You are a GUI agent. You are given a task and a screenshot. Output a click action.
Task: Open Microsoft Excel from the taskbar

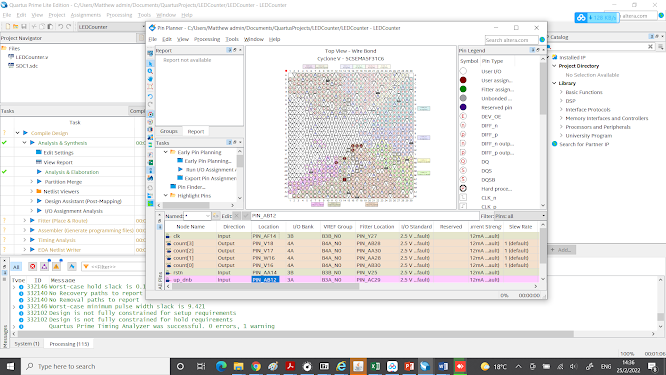click(x=375, y=366)
